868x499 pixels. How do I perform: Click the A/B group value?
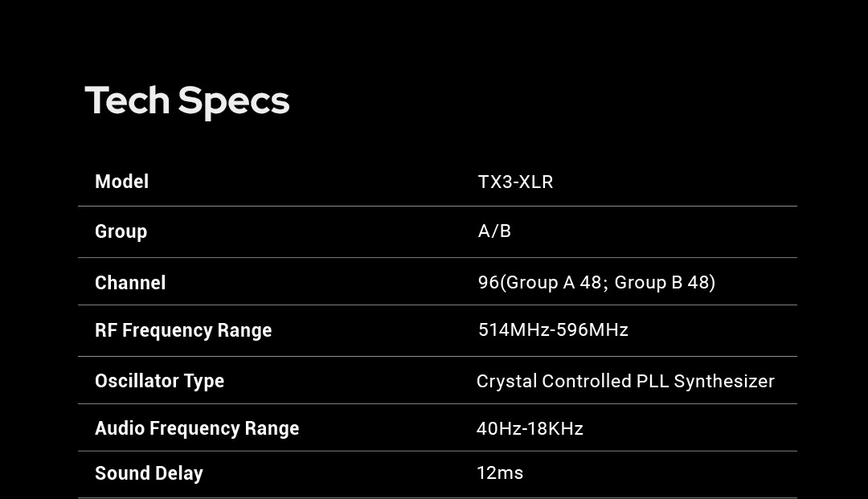click(494, 231)
